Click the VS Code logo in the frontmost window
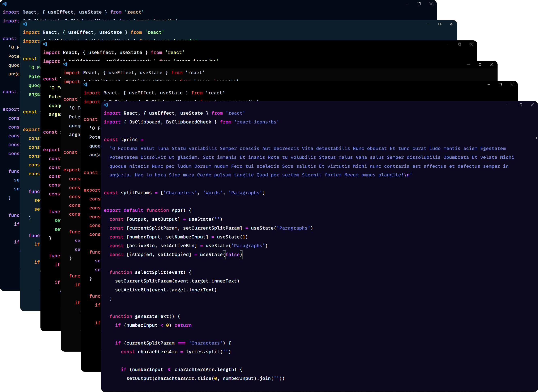Viewport: 538px width, 392px height. [x=106, y=105]
